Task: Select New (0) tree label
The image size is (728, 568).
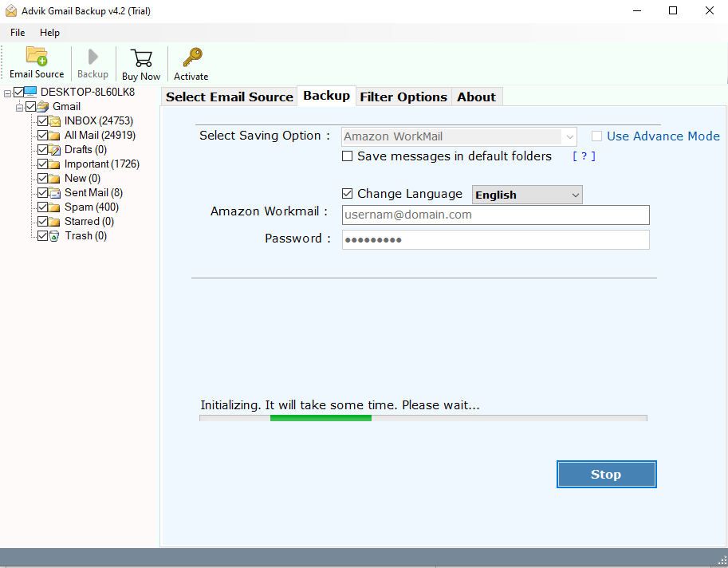Action: [82, 179]
